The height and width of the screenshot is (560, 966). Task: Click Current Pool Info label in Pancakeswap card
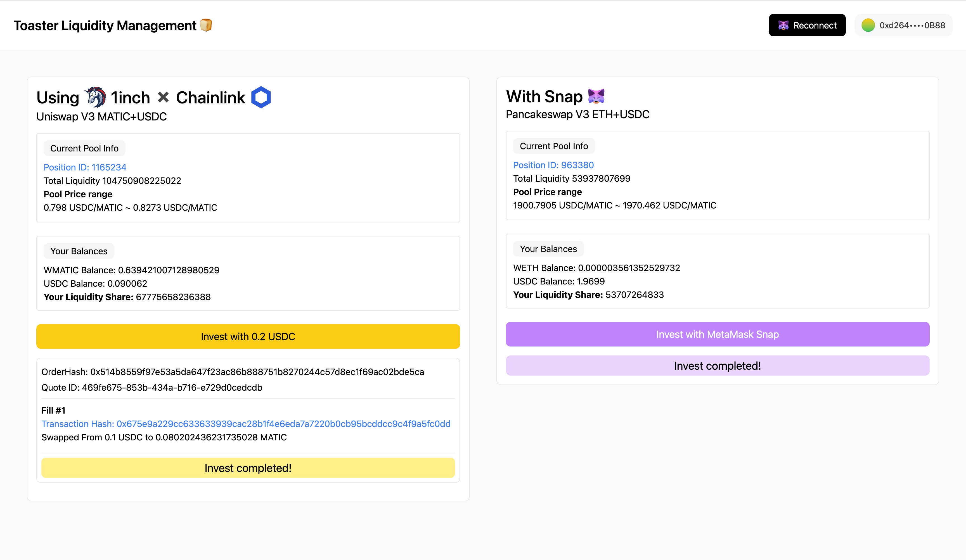(554, 146)
